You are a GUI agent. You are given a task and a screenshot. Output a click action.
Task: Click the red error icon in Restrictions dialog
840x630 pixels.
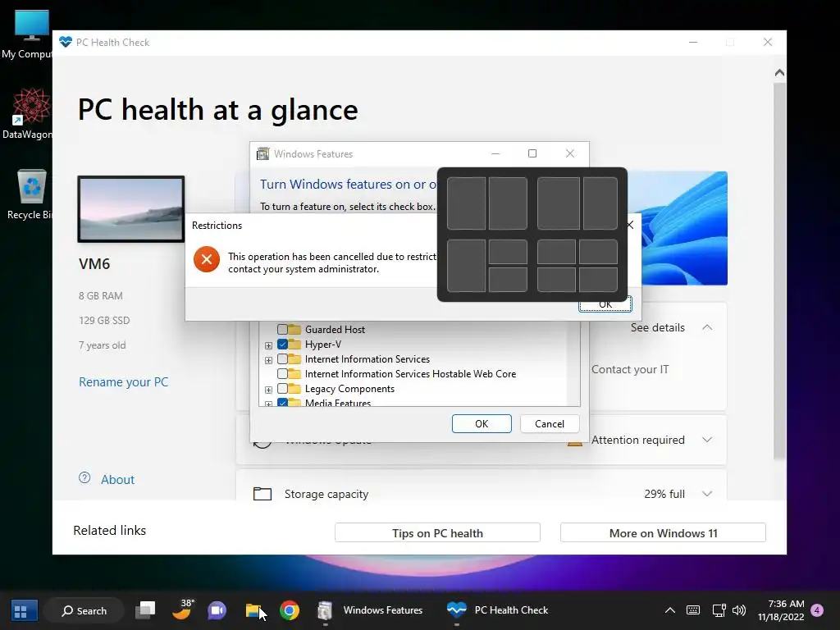click(x=207, y=259)
